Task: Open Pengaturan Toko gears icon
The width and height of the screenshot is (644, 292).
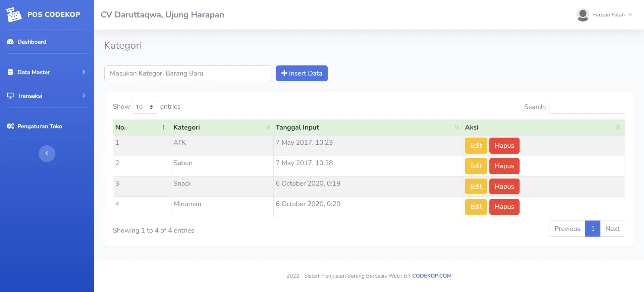Action: (x=10, y=126)
